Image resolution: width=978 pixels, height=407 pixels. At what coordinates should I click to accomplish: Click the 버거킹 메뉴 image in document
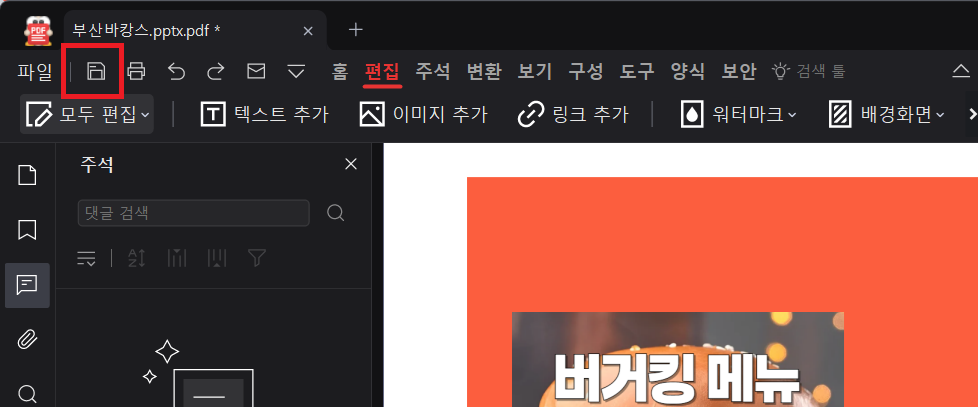677,360
